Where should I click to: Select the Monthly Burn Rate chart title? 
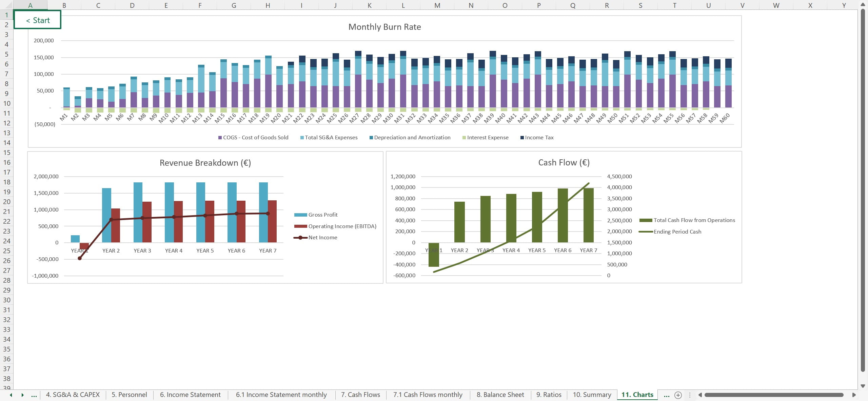(x=384, y=27)
